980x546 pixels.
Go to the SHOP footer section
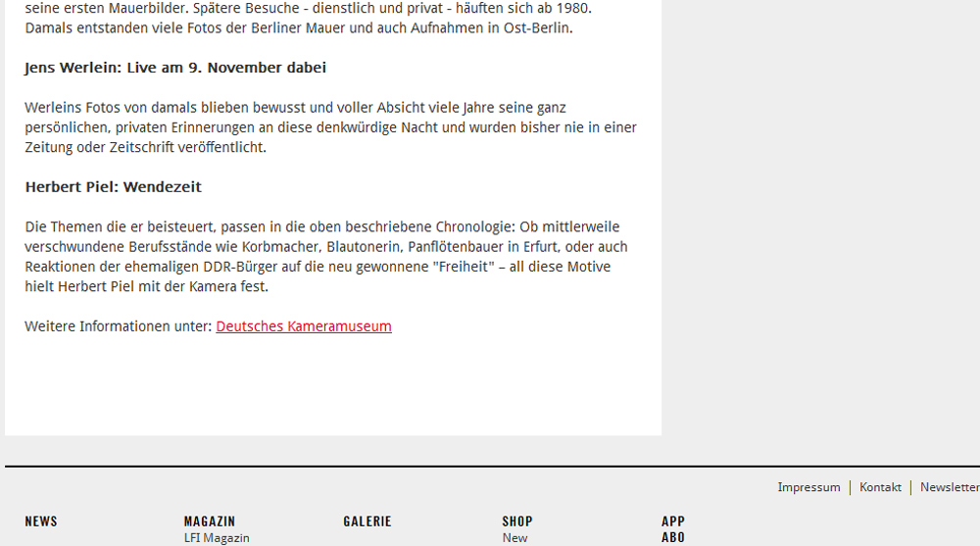[x=517, y=521]
